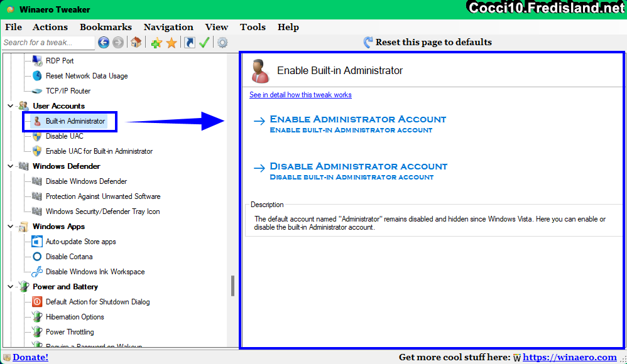Click the Disable Windows Ink Workspace pen icon
The width and height of the screenshot is (627, 364).
tap(37, 272)
